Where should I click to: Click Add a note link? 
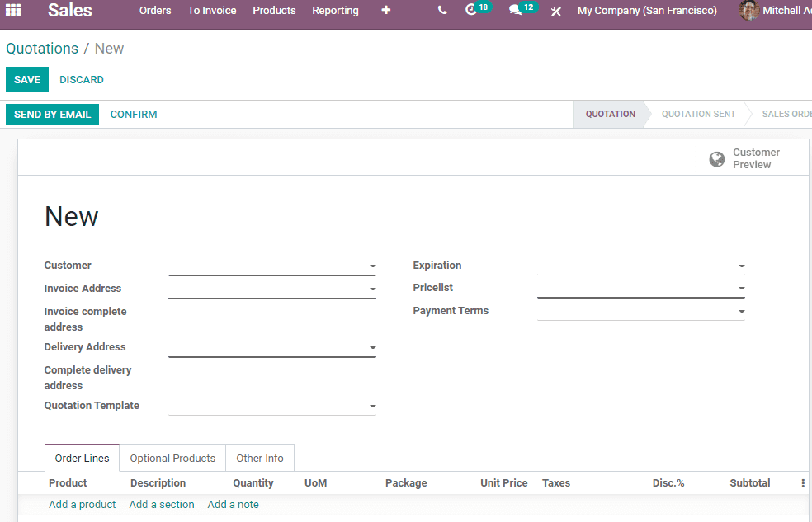[233, 505]
